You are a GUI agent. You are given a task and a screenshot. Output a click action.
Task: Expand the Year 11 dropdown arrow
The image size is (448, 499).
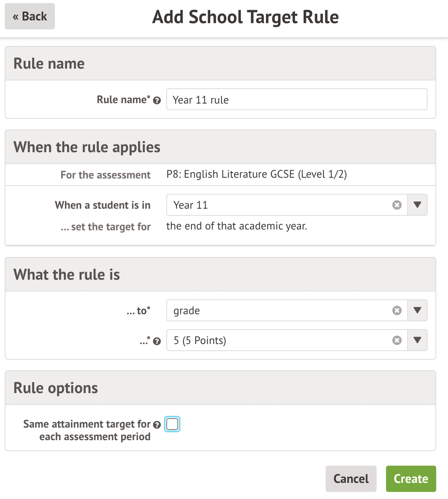pyautogui.click(x=417, y=205)
